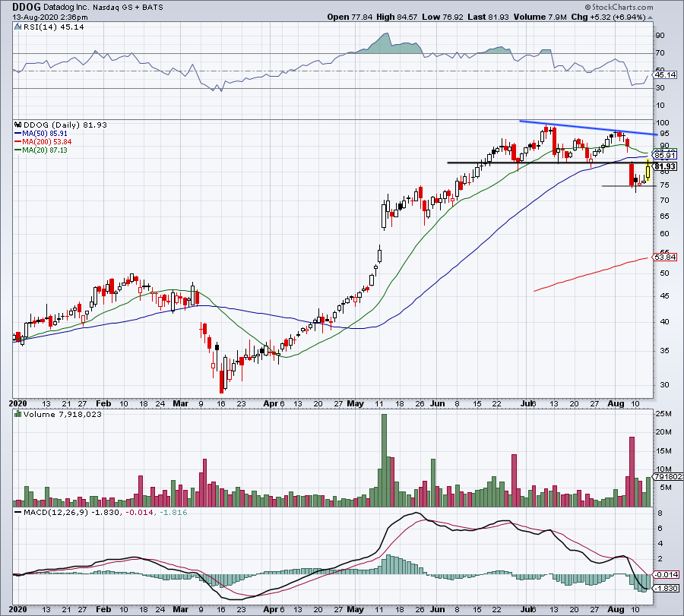This screenshot has height=616, width=684.
Task: Click the 30 RSI oversold axis label
Action: click(x=660, y=88)
